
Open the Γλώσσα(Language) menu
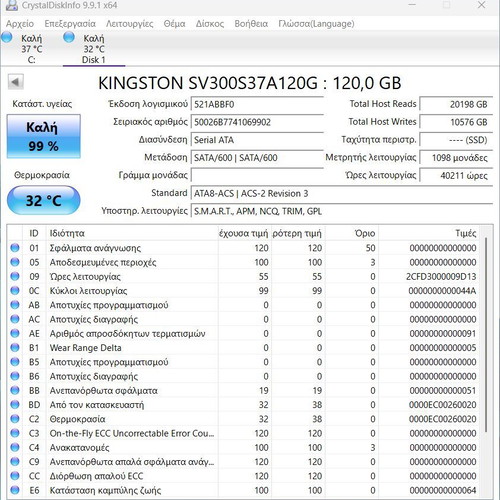point(316,24)
